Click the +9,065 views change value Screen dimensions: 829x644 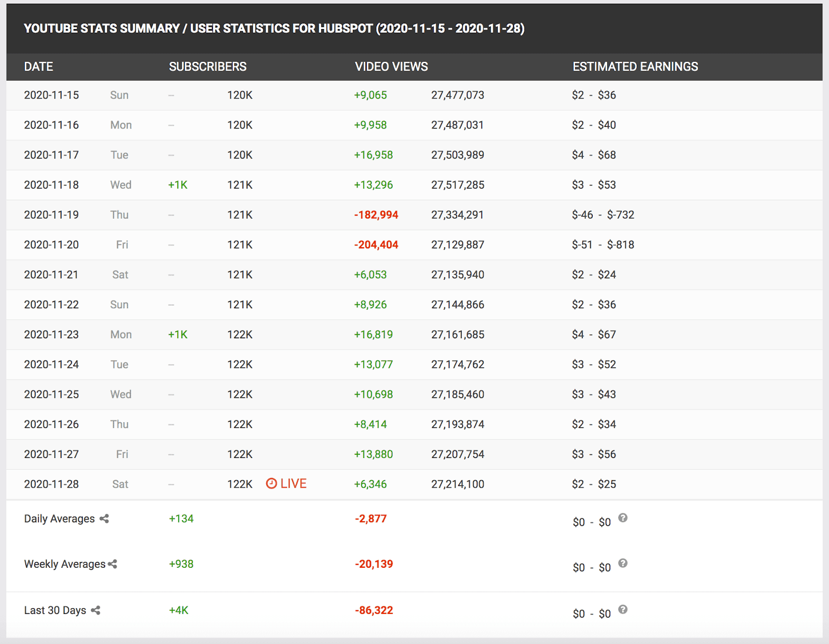click(370, 95)
